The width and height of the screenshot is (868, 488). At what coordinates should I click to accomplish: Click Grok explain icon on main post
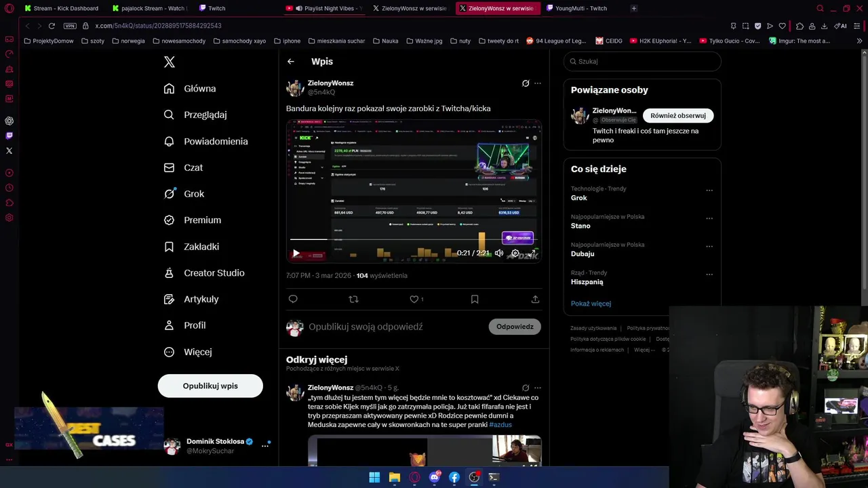click(x=525, y=83)
